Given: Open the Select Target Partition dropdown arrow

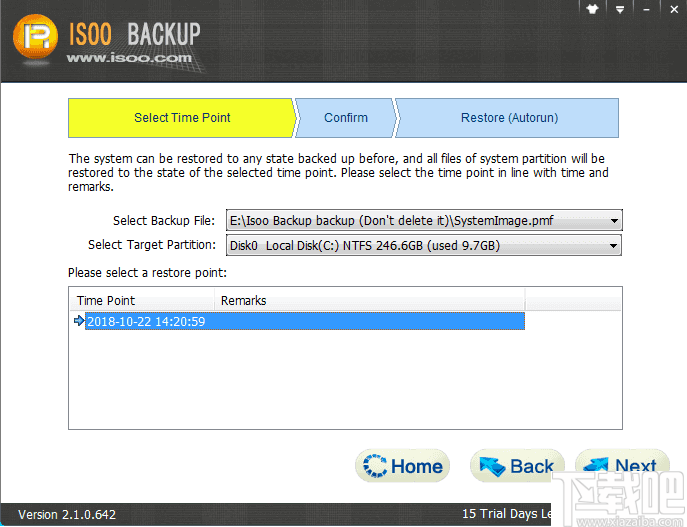Looking at the screenshot, I should (614, 246).
